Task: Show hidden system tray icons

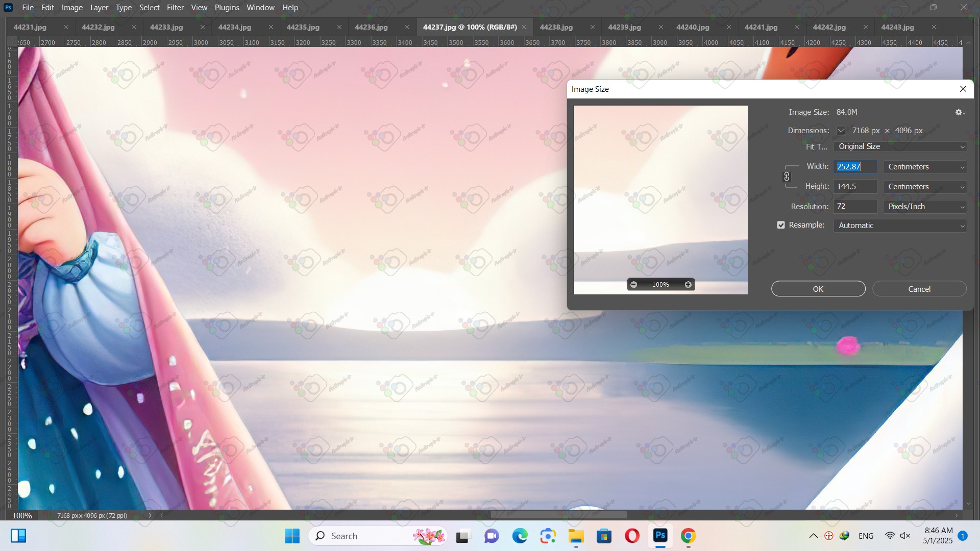Action: [x=814, y=536]
